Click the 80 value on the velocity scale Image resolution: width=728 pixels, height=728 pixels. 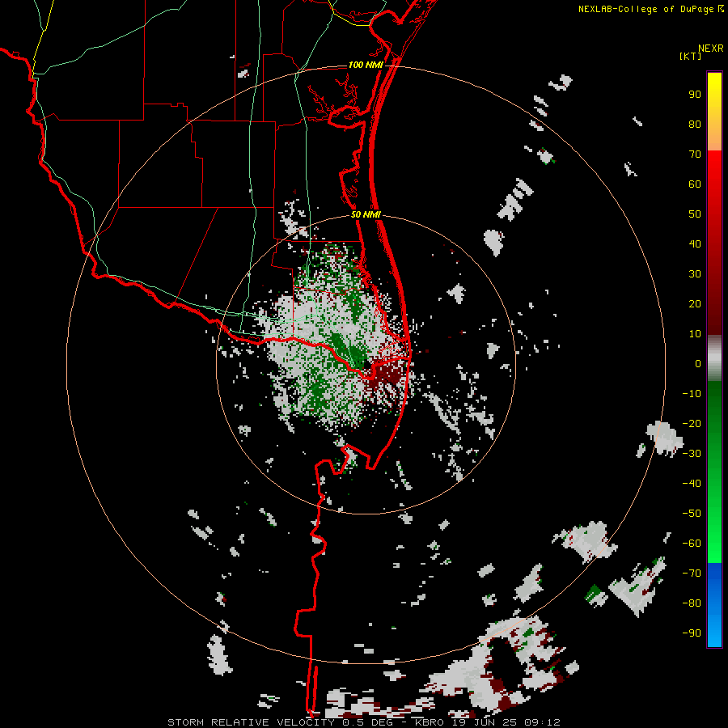695,124
